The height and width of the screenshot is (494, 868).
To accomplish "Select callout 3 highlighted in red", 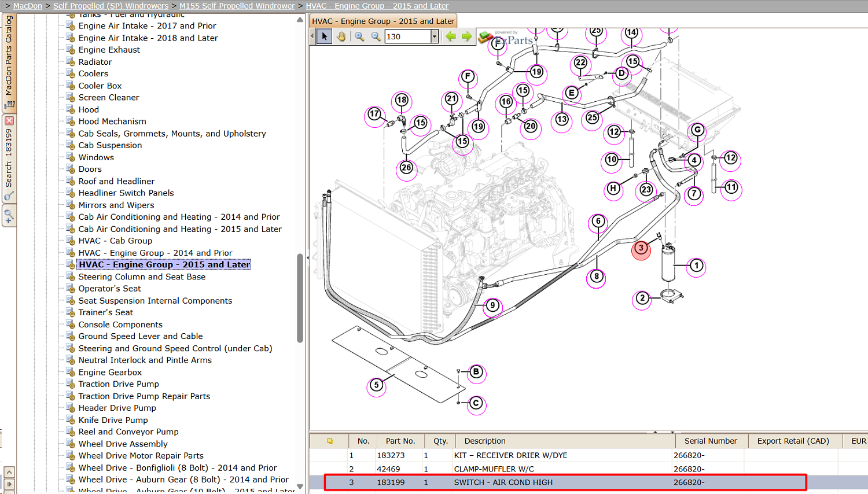I will coord(641,249).
